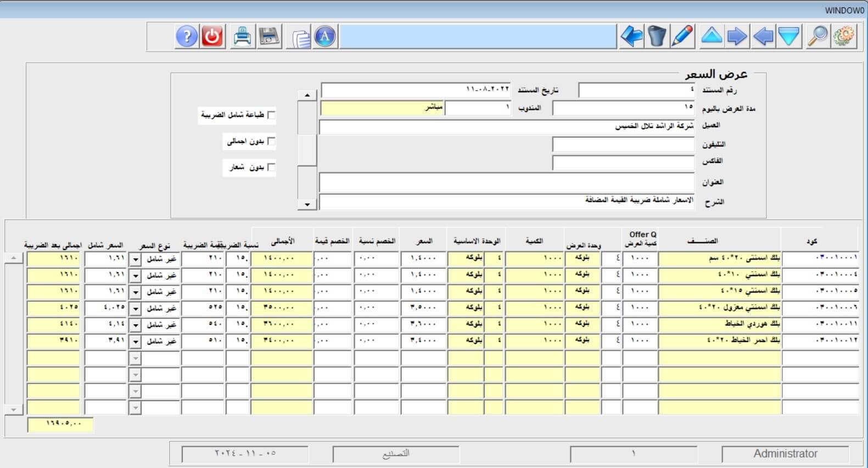Open price type dropdown in first row
Image resolution: width=868 pixels, height=468 pixels.
(x=136, y=260)
